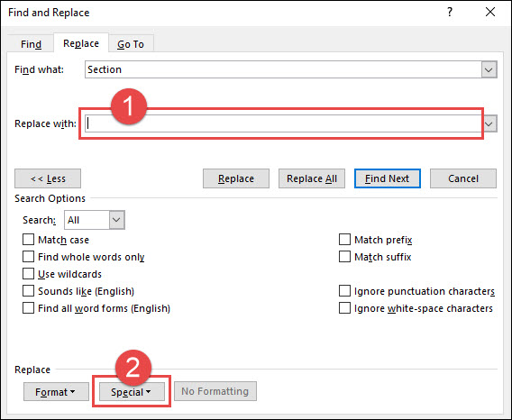
Task: Focus the Replace with text field
Action: point(283,123)
